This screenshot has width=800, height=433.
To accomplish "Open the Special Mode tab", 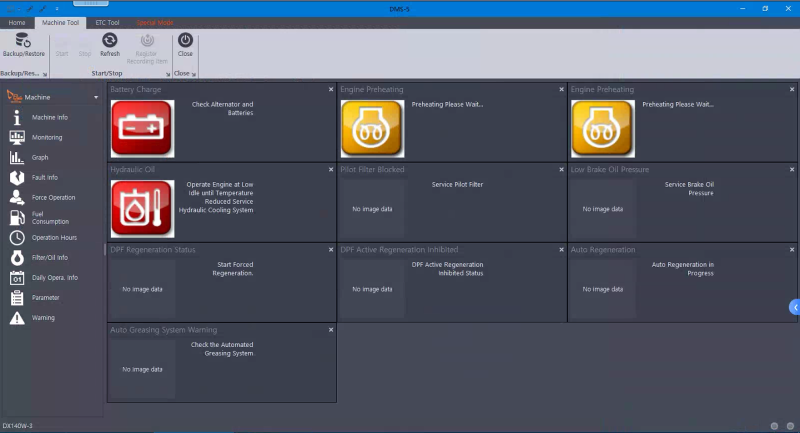I will [x=155, y=21].
